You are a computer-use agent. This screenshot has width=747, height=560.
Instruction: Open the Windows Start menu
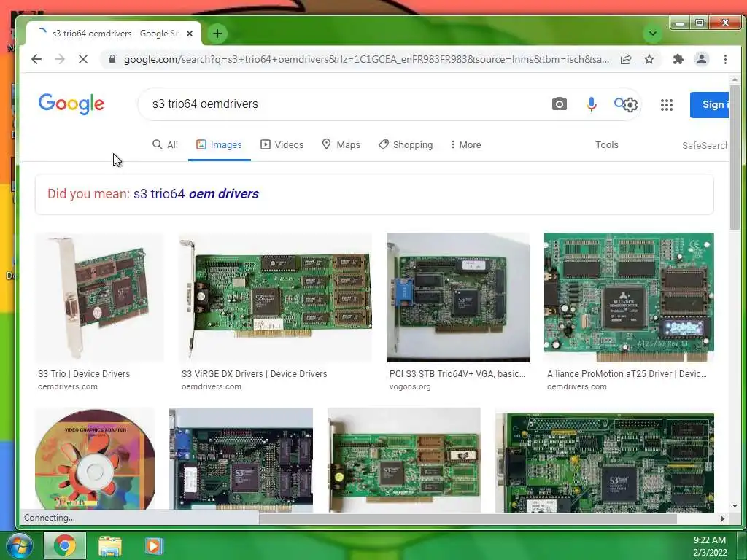point(20,545)
